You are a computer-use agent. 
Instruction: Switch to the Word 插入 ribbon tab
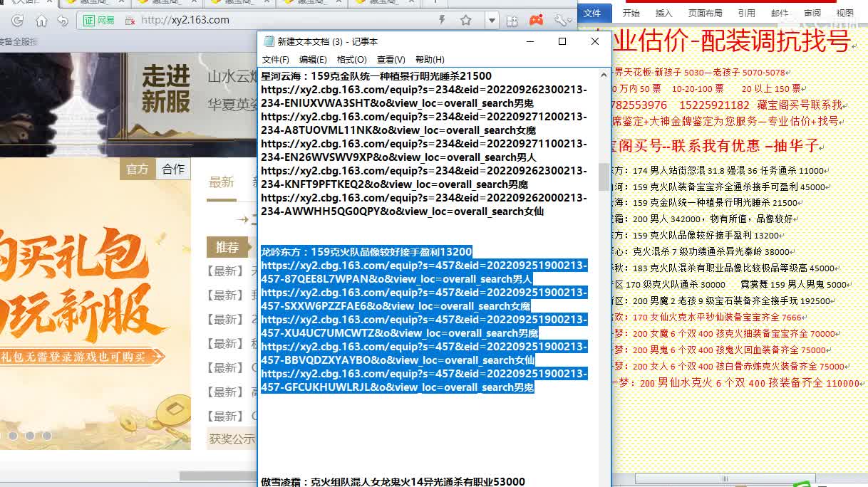coord(663,13)
